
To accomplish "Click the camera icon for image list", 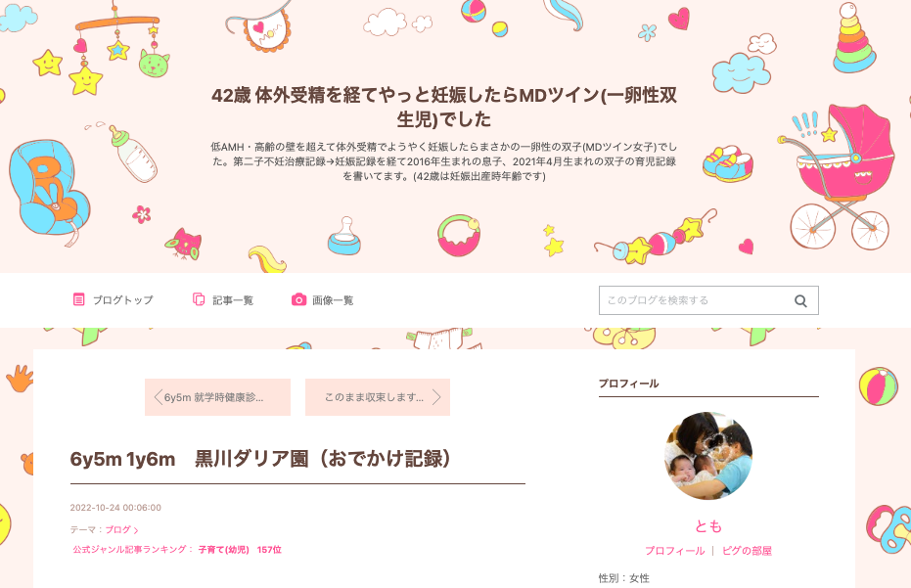I will [298, 299].
